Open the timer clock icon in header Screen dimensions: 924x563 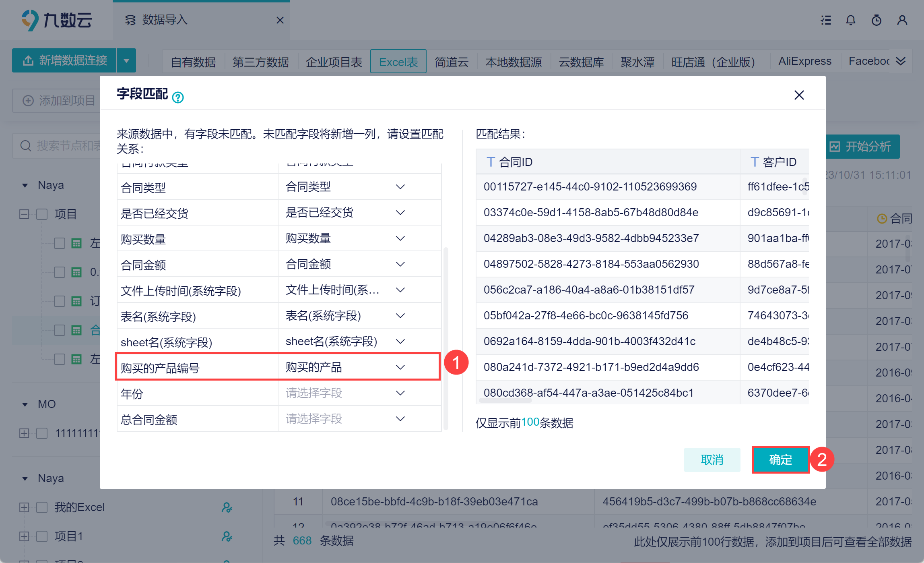click(x=876, y=20)
